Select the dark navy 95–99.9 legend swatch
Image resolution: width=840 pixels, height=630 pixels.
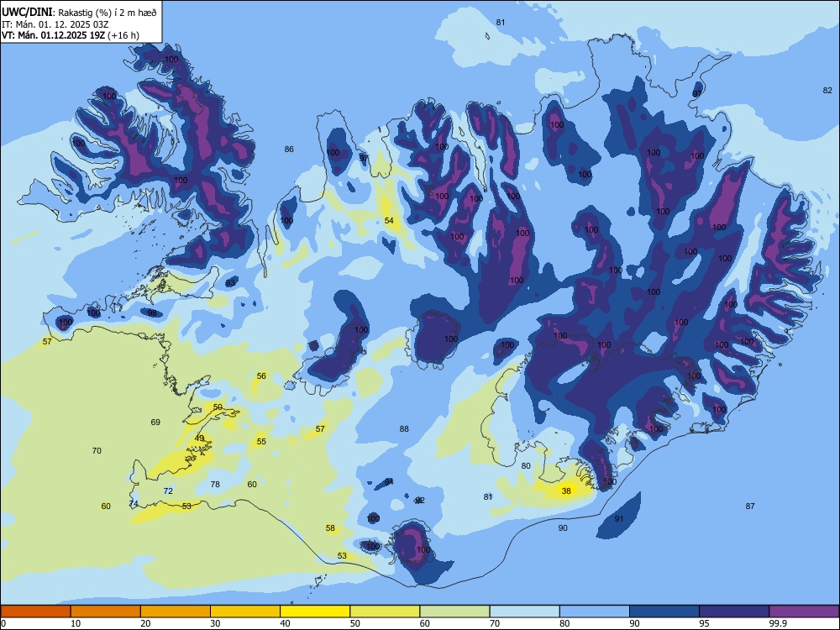(734, 612)
